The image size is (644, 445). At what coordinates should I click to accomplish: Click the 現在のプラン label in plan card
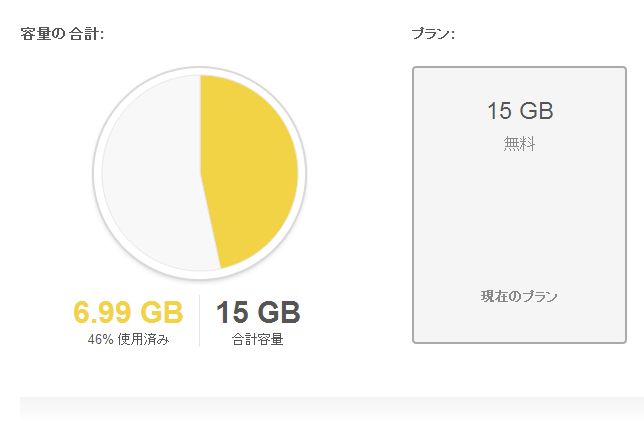pyautogui.click(x=519, y=296)
